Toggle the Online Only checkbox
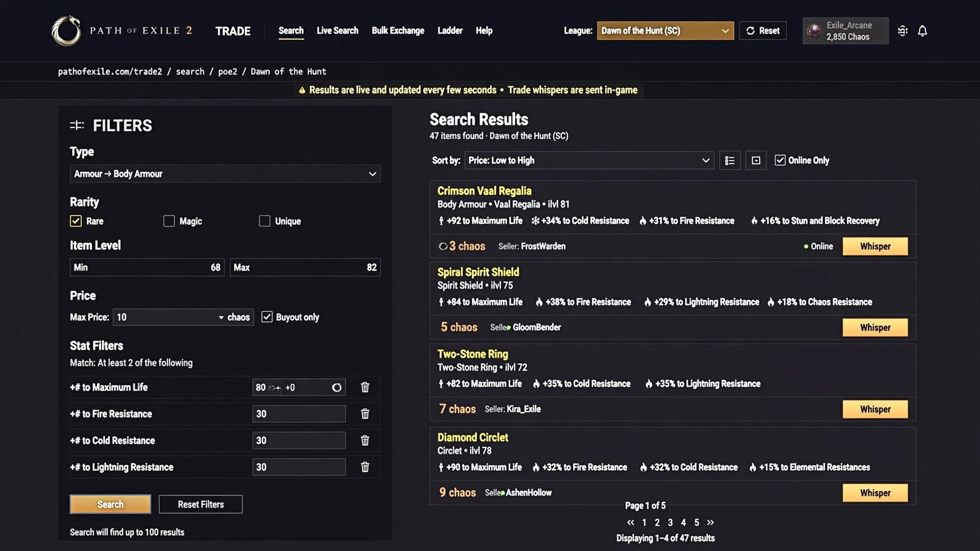This screenshot has height=551, width=980. [780, 160]
